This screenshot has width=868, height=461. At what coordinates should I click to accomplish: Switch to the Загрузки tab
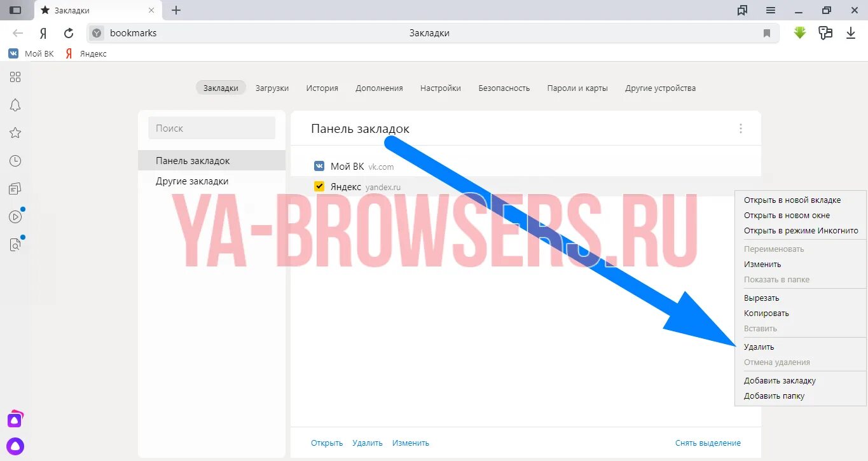(x=272, y=88)
